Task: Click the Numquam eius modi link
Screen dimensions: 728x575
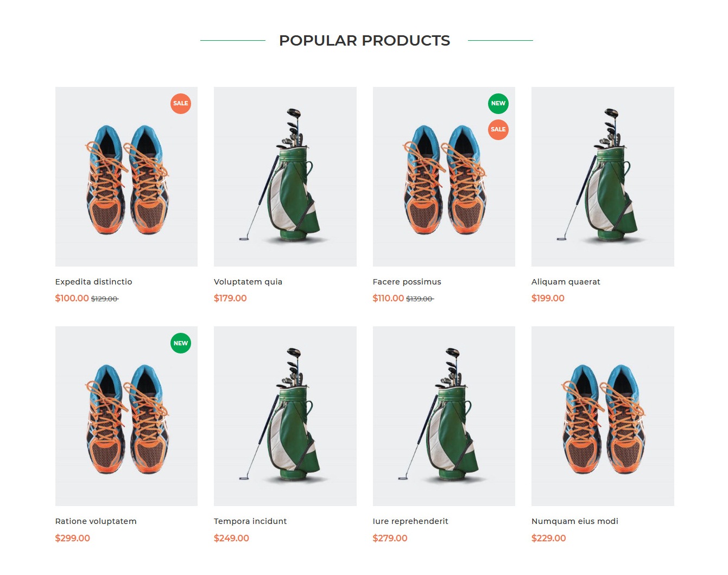Action: coord(574,521)
